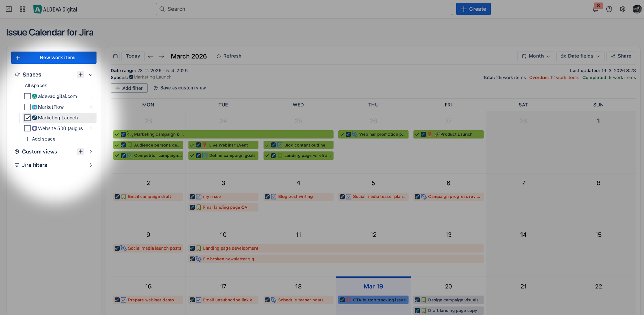Select All spaces in the sidebar
Image resolution: width=644 pixels, height=315 pixels.
pos(36,85)
